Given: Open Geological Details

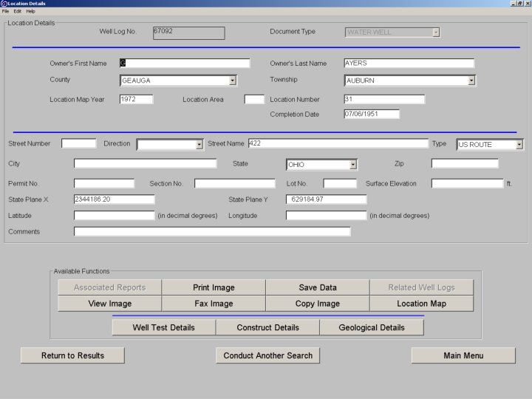Looking at the screenshot, I should coord(372,327).
